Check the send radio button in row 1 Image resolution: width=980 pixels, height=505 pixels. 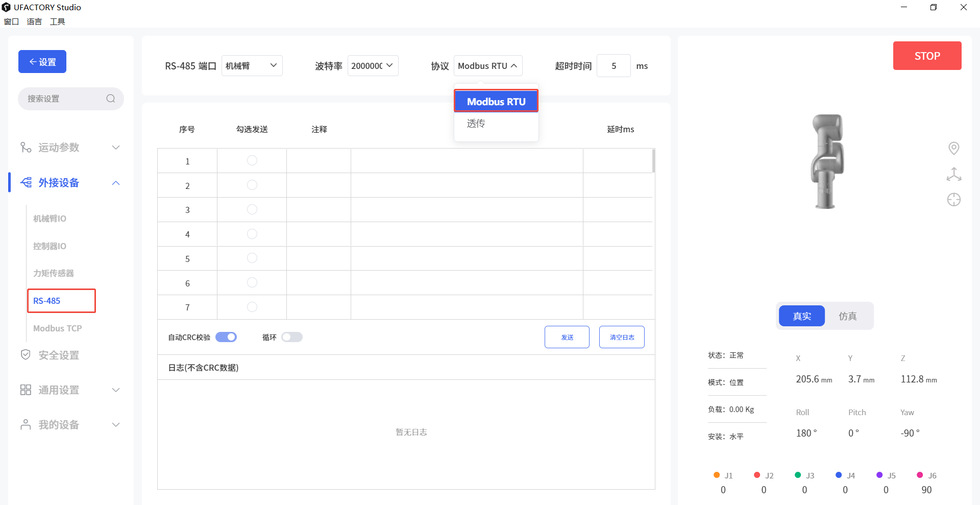pos(252,161)
